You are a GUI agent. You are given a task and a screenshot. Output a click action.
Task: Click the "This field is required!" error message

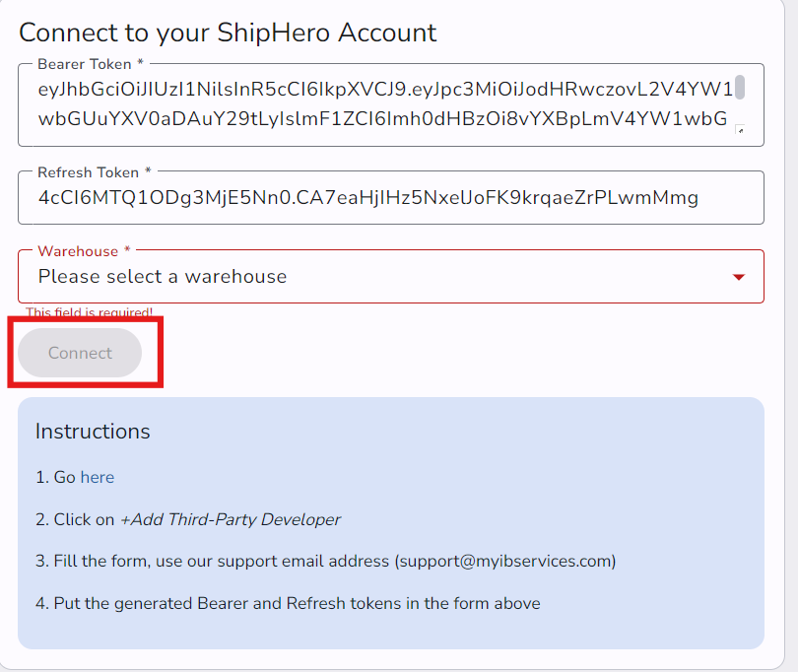(x=90, y=312)
